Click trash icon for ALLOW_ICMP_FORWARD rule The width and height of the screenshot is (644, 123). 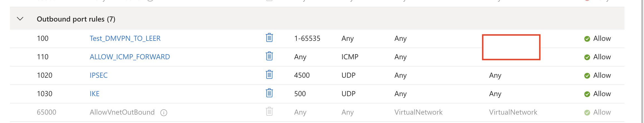point(269,56)
